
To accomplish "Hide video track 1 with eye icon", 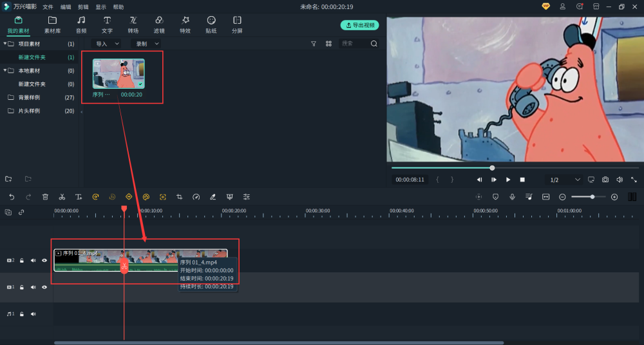I will [x=44, y=287].
